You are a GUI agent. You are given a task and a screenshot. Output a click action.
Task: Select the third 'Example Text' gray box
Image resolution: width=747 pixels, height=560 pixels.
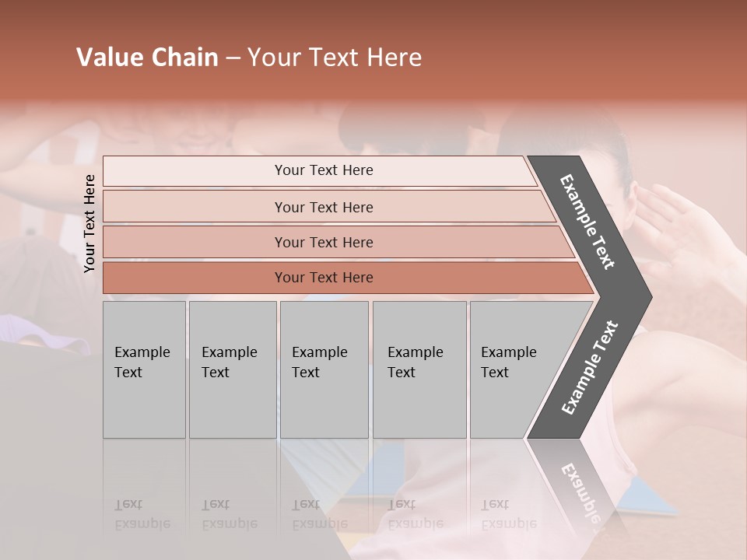[x=324, y=369]
